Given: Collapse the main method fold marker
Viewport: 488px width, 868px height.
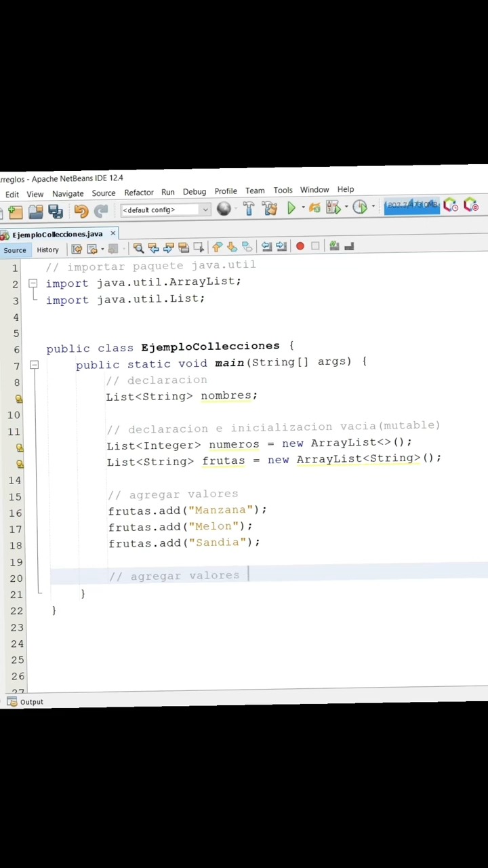Looking at the screenshot, I should [34, 366].
